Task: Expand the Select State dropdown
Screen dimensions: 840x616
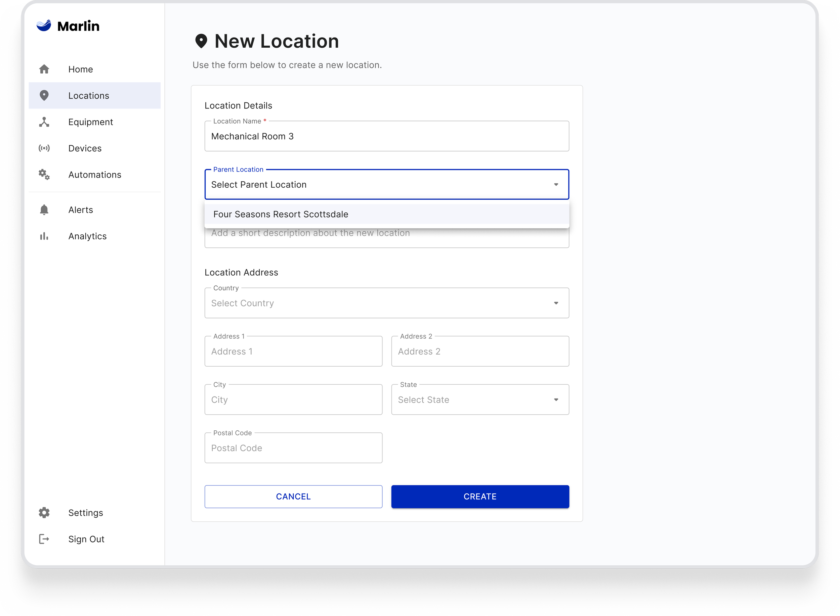Action: pyautogui.click(x=480, y=400)
